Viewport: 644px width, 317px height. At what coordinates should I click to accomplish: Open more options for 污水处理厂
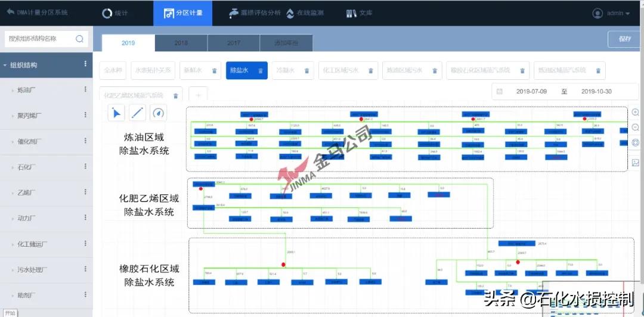85,269
